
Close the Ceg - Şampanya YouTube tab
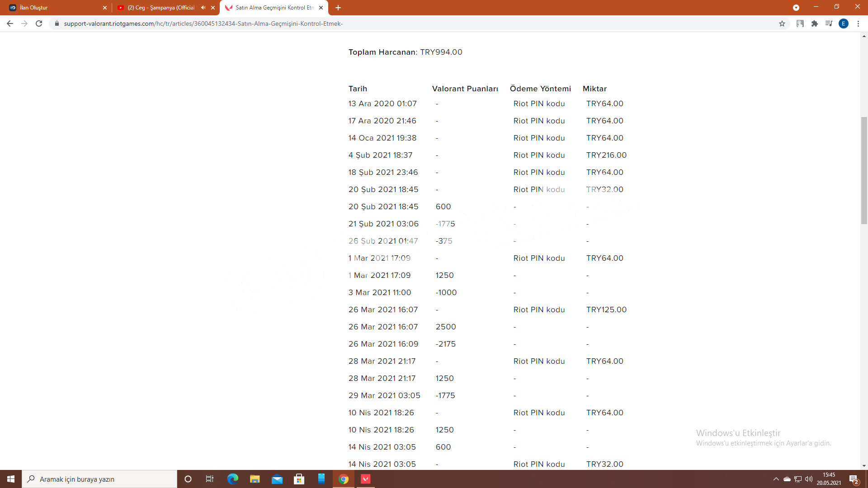click(x=213, y=8)
